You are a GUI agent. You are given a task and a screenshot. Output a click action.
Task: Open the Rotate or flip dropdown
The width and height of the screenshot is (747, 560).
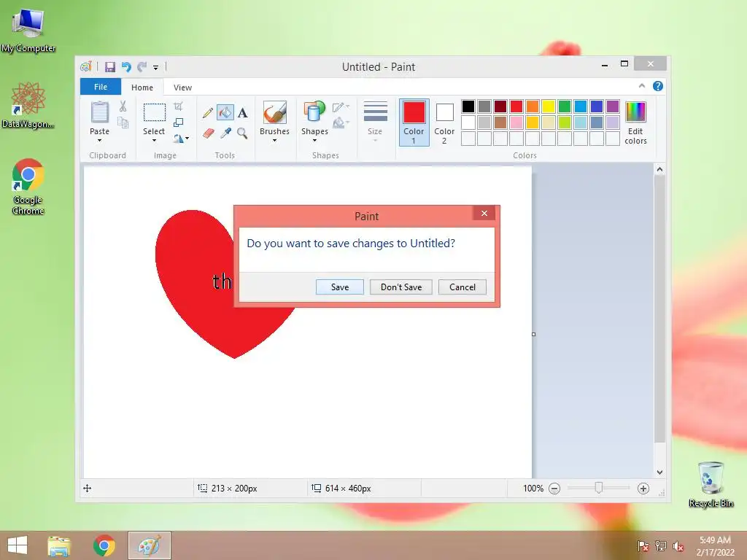point(181,139)
